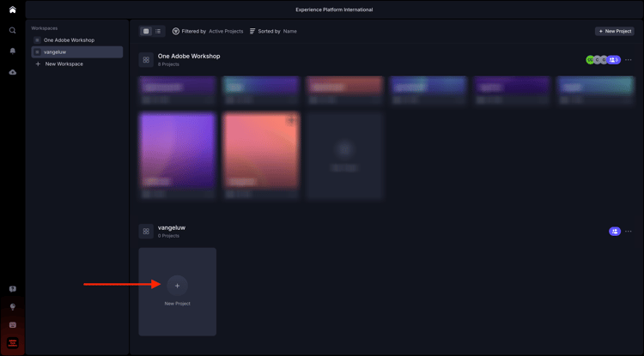Open the notifications bell icon
This screenshot has width=644, height=356.
13,51
